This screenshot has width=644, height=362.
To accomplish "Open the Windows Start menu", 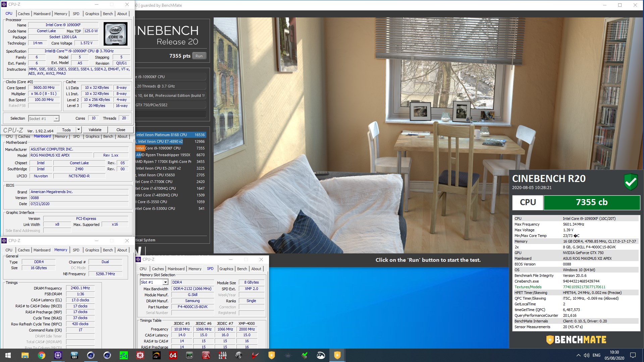I will click(x=8, y=355).
